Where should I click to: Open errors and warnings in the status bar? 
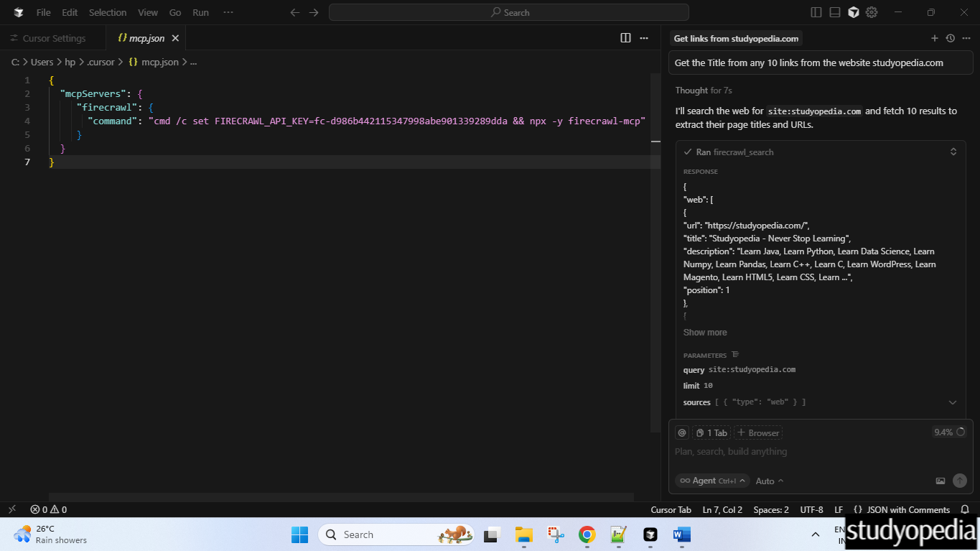(48, 509)
